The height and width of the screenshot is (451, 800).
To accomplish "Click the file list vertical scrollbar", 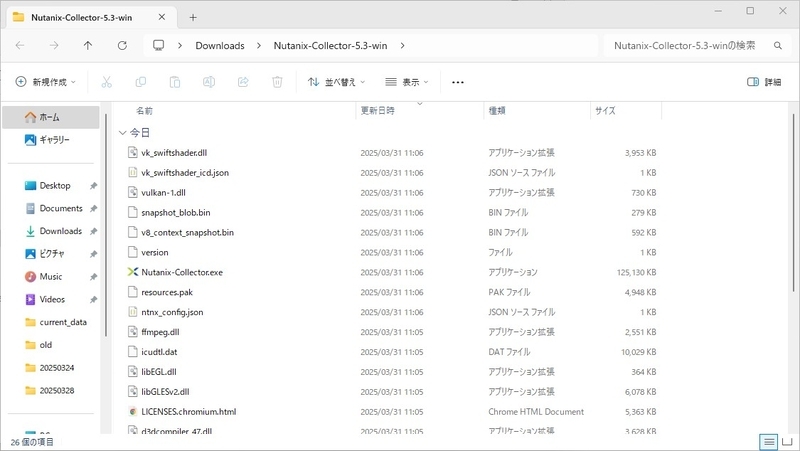I will pyautogui.click(x=793, y=204).
